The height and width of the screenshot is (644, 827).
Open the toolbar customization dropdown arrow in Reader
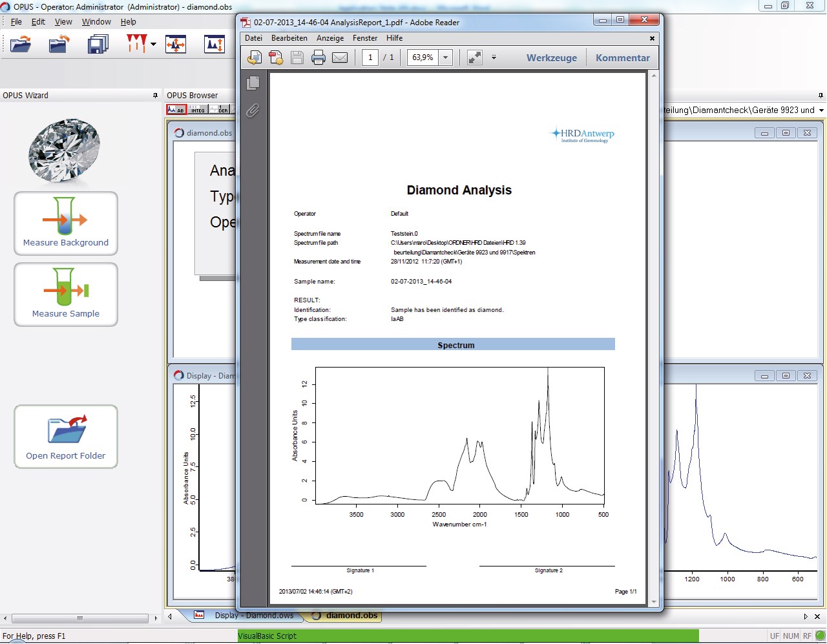click(494, 57)
